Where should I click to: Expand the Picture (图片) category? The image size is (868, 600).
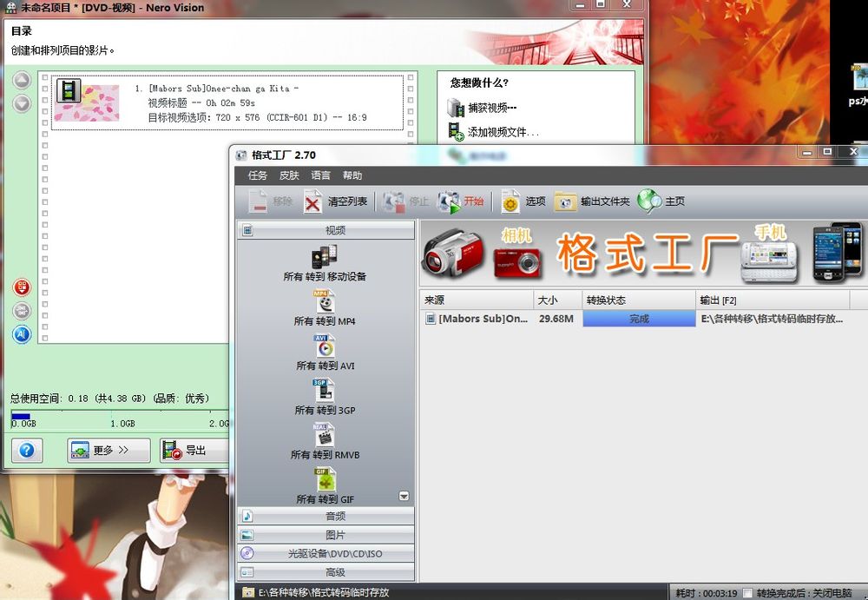tap(325, 535)
